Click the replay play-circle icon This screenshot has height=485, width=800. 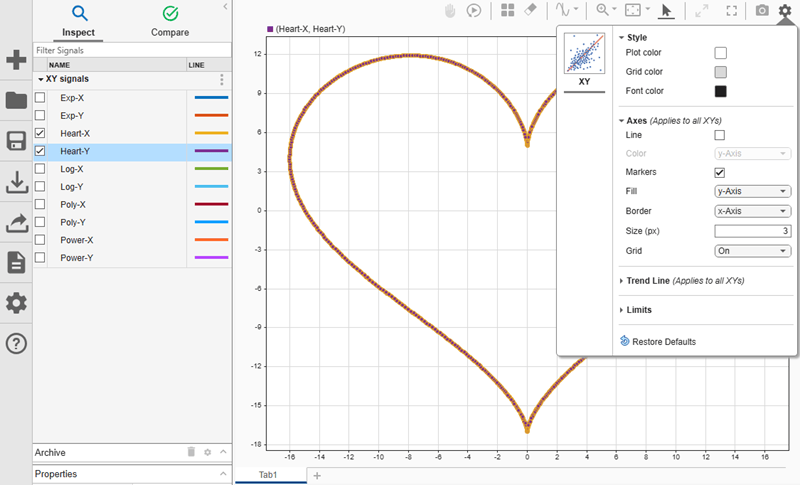(474, 11)
